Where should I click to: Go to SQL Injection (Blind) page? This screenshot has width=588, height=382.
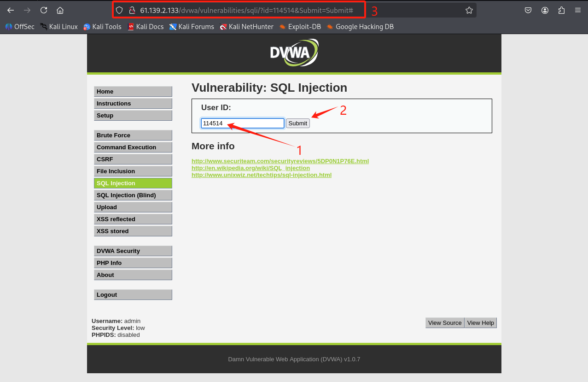coord(133,195)
